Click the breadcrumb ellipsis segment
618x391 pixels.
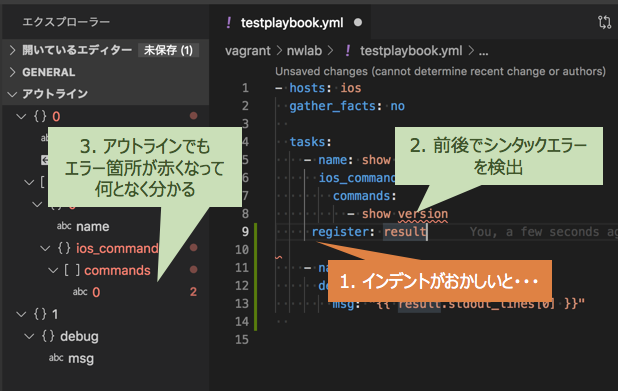click(484, 52)
